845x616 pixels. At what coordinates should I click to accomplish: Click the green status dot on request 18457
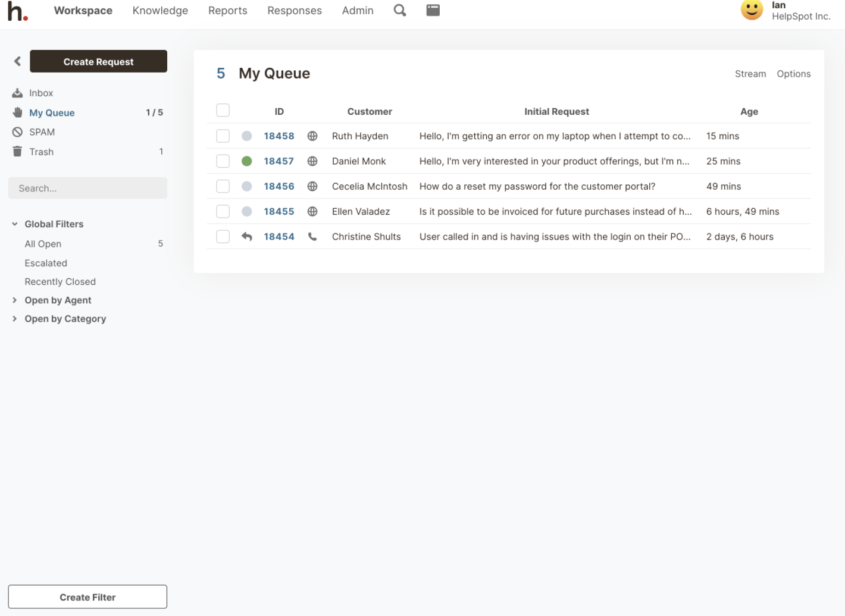coord(247,161)
